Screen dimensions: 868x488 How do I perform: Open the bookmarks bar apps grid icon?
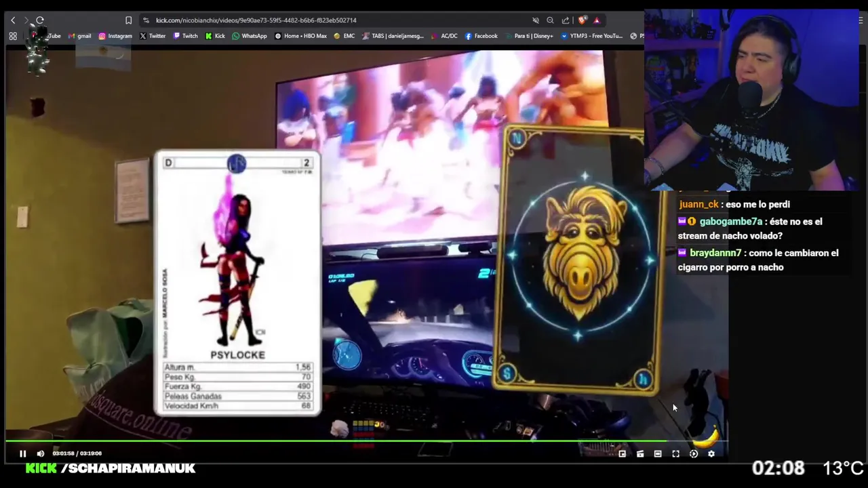tap(13, 36)
